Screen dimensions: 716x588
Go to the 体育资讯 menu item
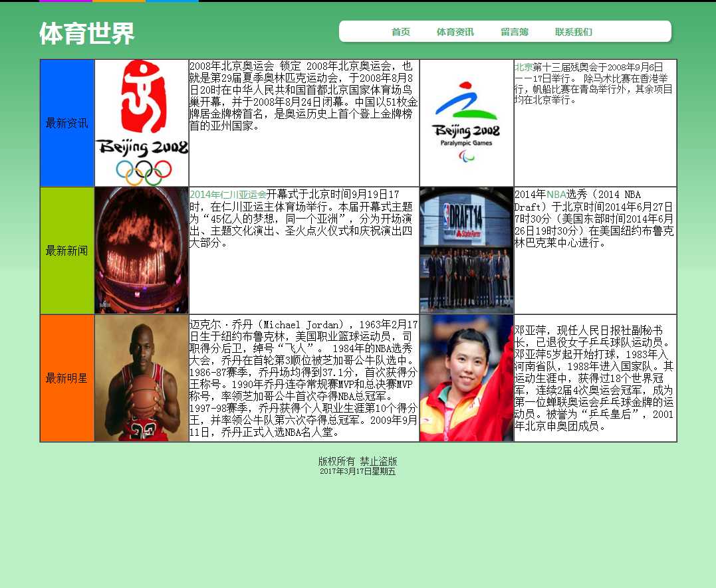(x=455, y=32)
